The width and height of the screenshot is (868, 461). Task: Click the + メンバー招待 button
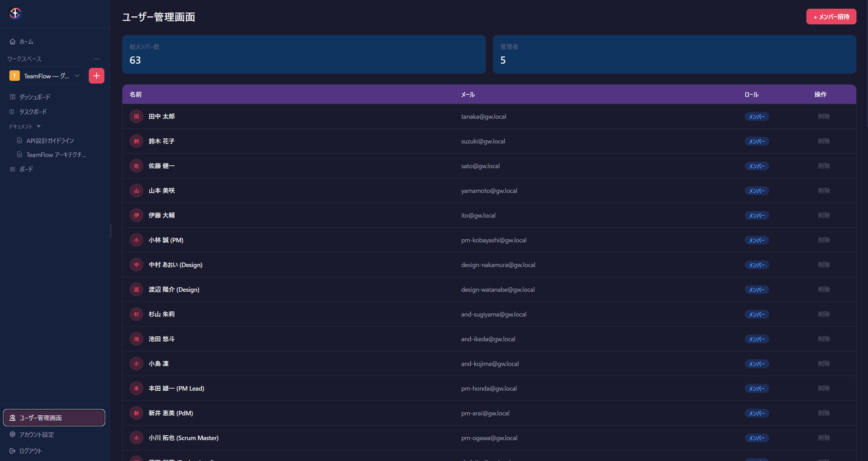831,17
